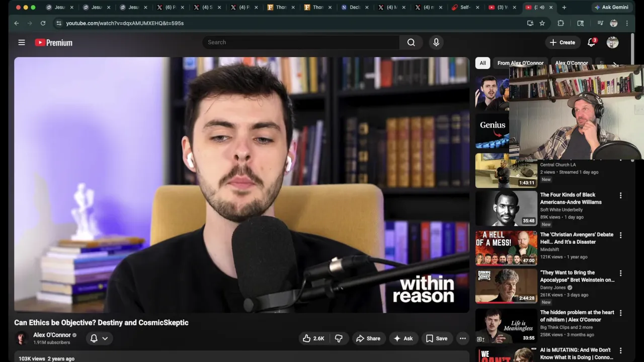Like the video with thumbs up

pyautogui.click(x=313, y=338)
